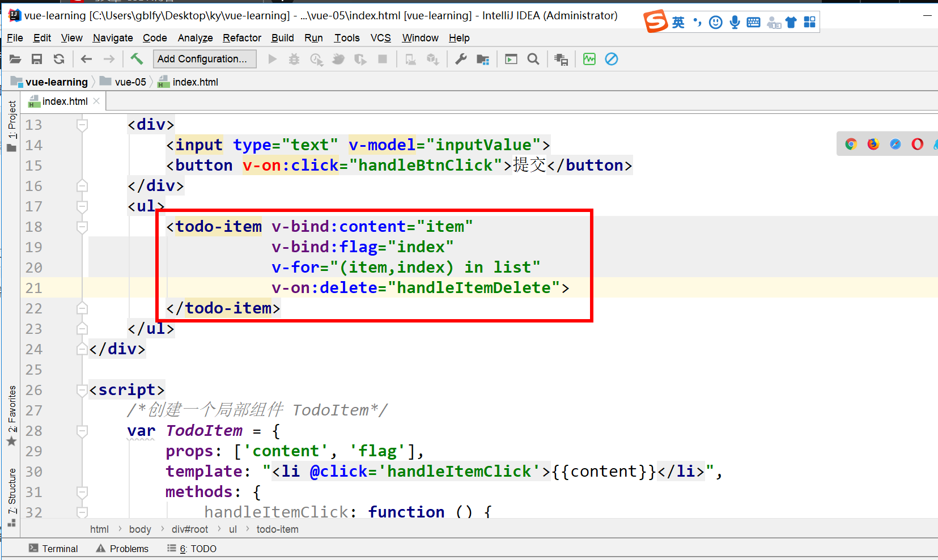938x560 pixels.
Task: Open the Add Configuration dropdown
Action: click(205, 59)
